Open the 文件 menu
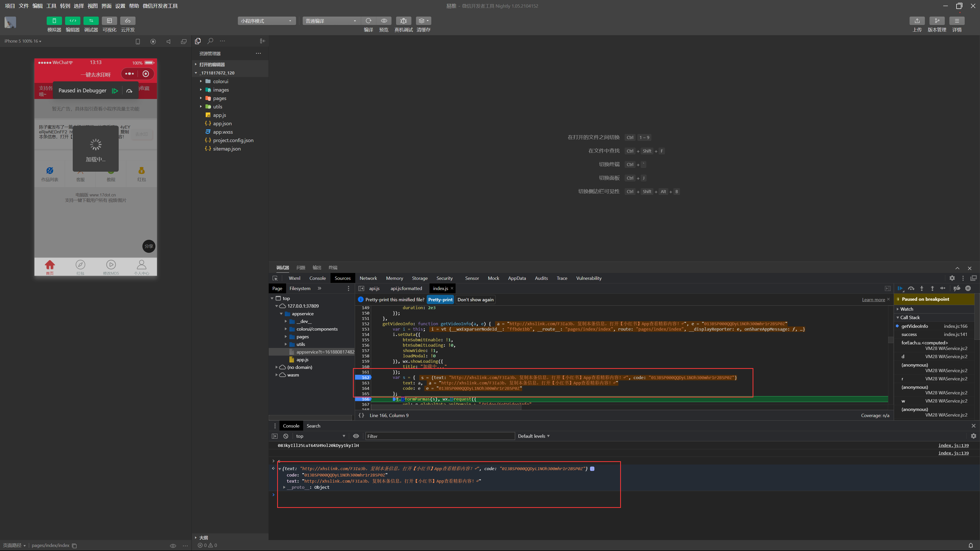This screenshot has width=980, height=551. [23, 6]
